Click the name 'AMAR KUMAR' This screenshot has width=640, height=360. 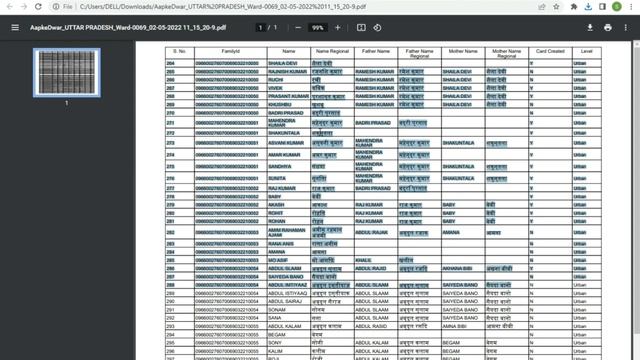click(x=284, y=155)
